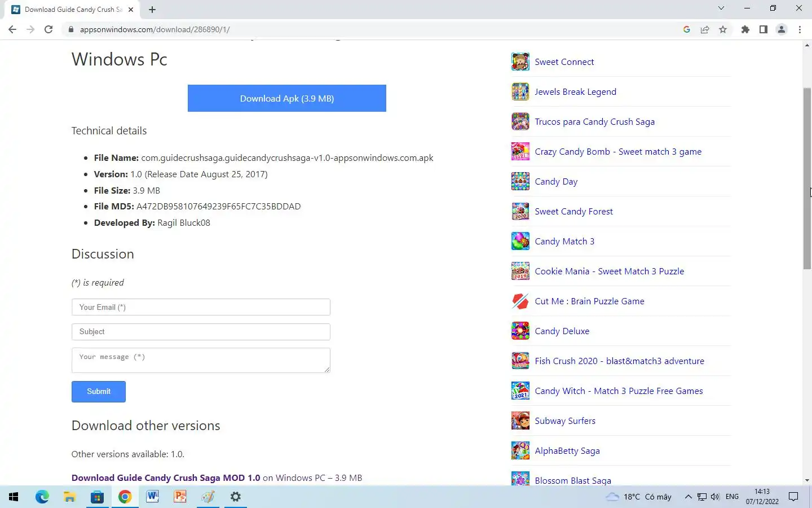The width and height of the screenshot is (812, 508).
Task: Click the Sweet Candy Forest app icon
Action: [520, 211]
